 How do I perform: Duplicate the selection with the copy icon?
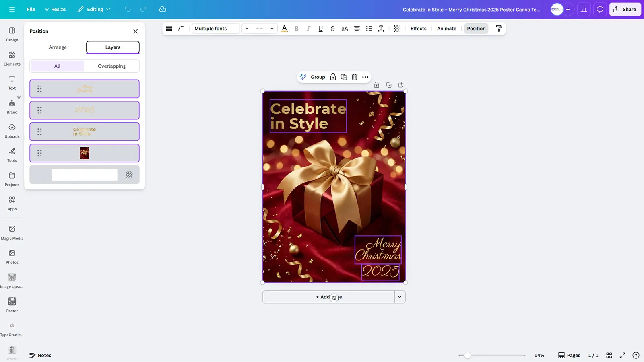(344, 77)
